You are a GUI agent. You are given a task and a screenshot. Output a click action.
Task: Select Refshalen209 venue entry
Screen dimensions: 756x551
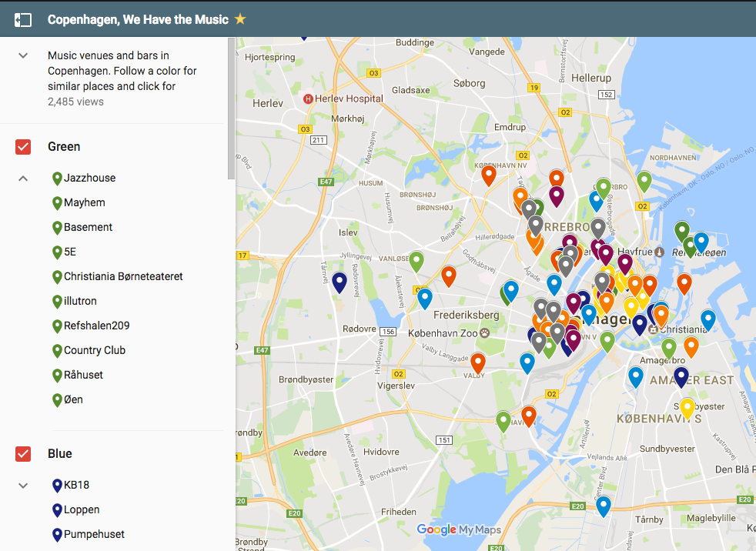tap(97, 326)
